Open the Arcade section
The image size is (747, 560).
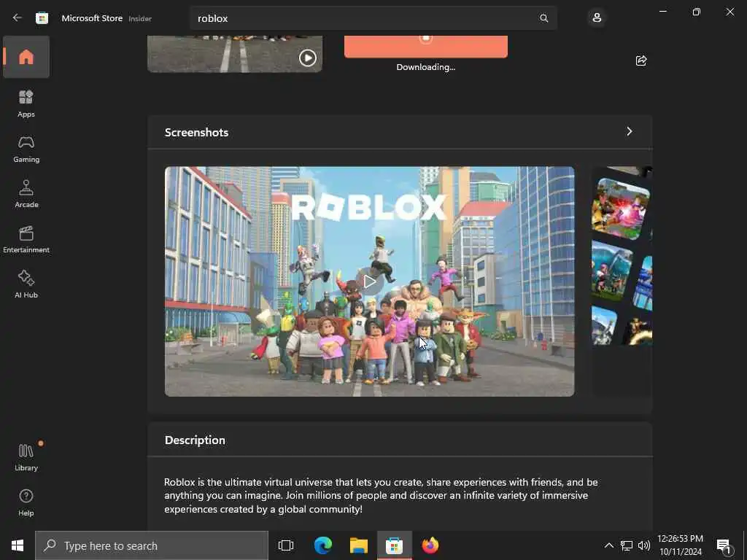[26, 194]
